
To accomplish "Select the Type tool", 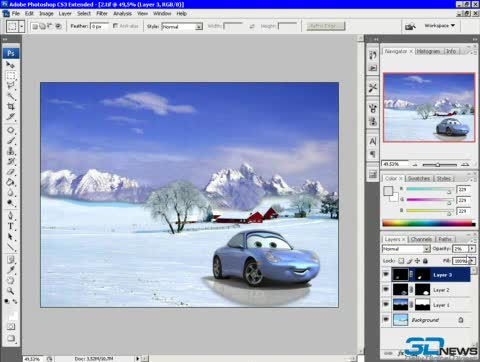I will pos(11,226).
